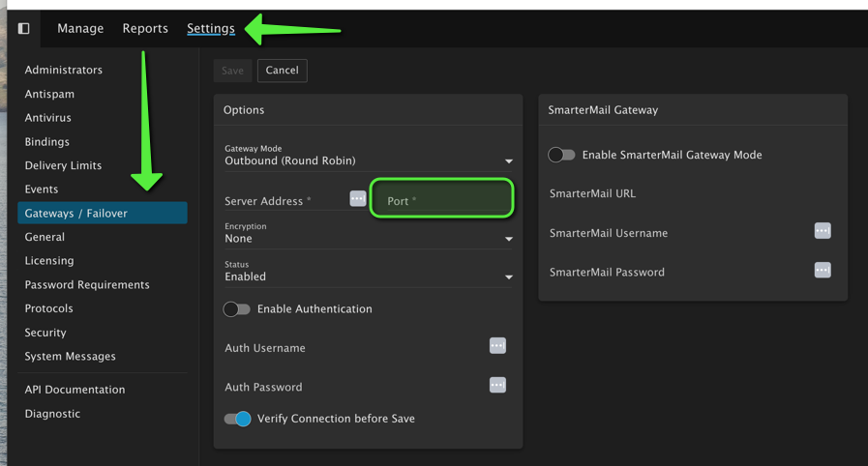
Task: Click ellipsis icon beside SmarterMail Password
Action: click(x=822, y=271)
